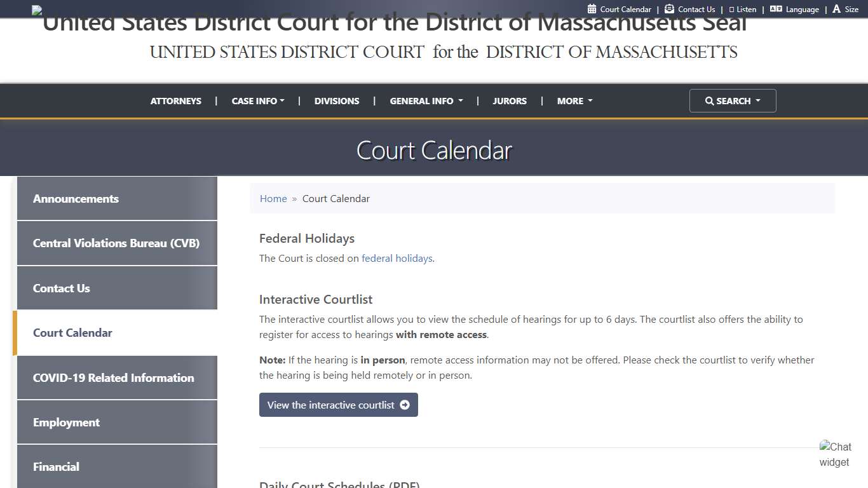Open the SEARCH dropdown

point(733,100)
